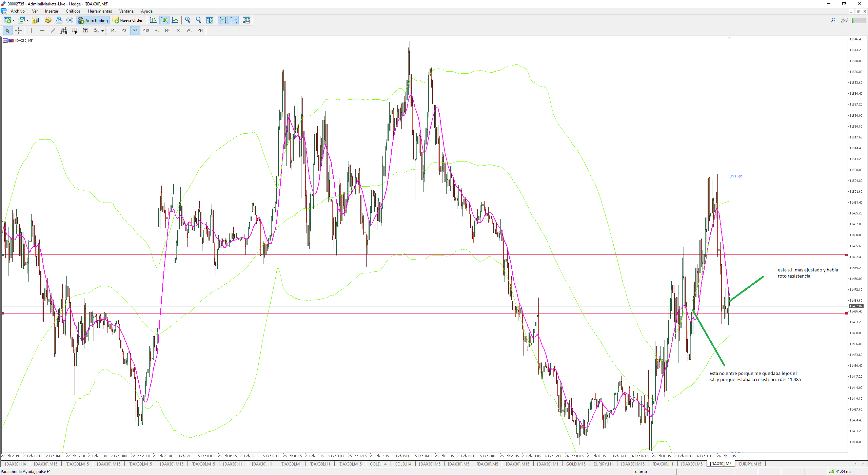Expand the new chart dropdown arrow
868x475 pixels.
(14, 20)
